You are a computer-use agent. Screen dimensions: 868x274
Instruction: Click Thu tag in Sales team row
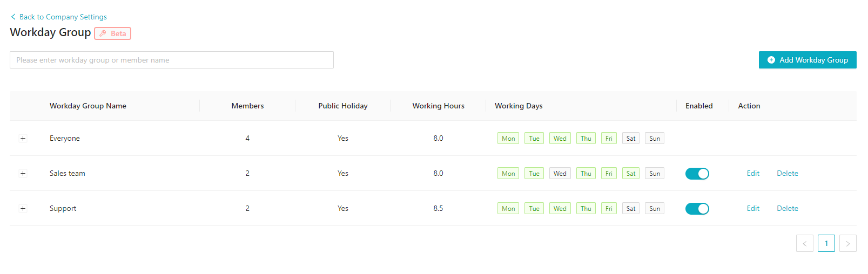point(586,173)
